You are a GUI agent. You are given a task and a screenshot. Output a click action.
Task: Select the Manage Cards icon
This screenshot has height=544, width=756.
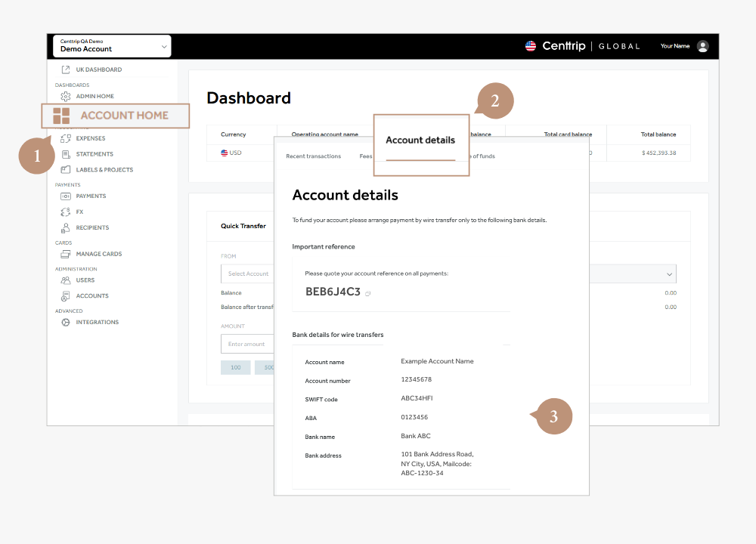67,254
